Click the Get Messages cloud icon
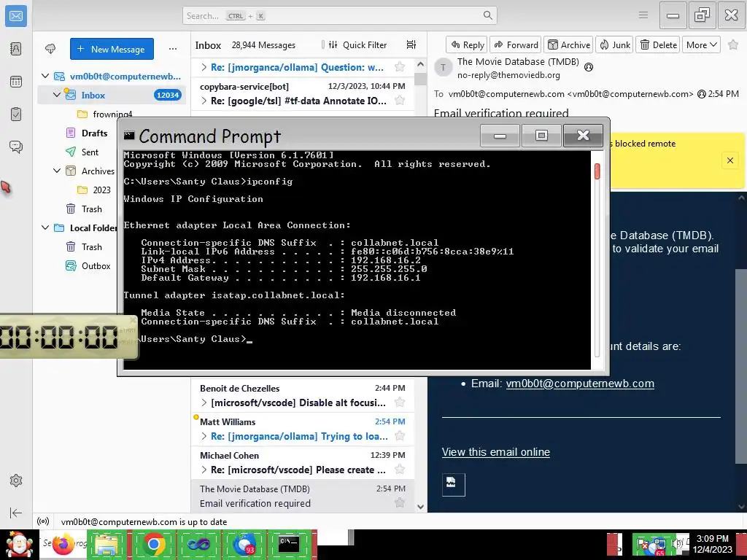 50,49
